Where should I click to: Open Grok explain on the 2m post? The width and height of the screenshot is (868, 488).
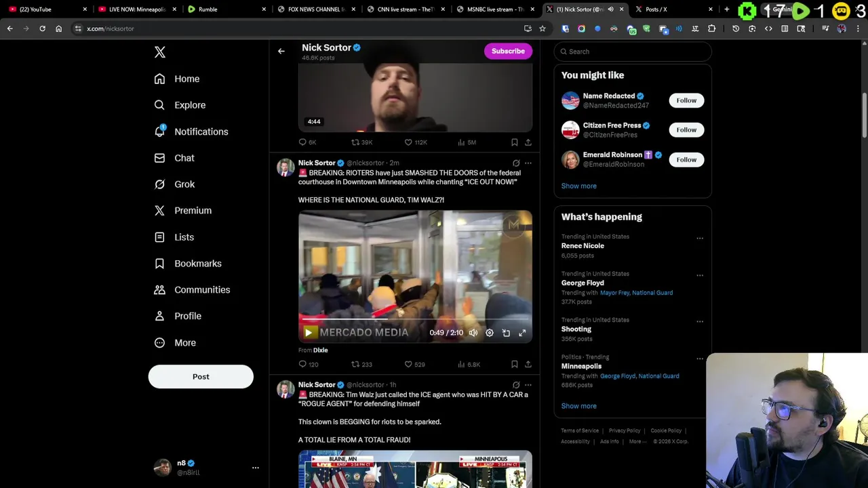[x=516, y=163]
